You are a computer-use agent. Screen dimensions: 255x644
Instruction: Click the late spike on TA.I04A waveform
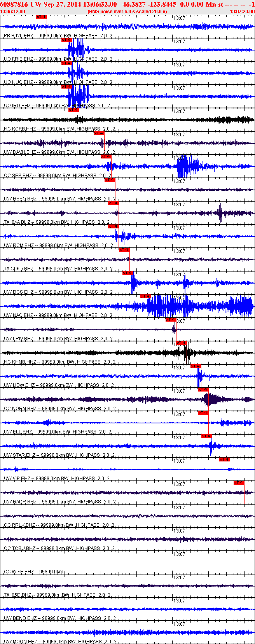pyautogui.click(x=220, y=213)
